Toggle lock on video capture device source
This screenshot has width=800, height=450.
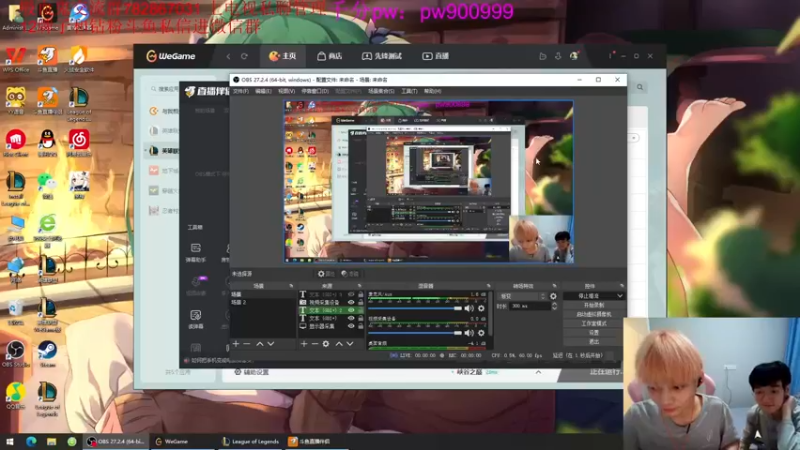[361, 302]
